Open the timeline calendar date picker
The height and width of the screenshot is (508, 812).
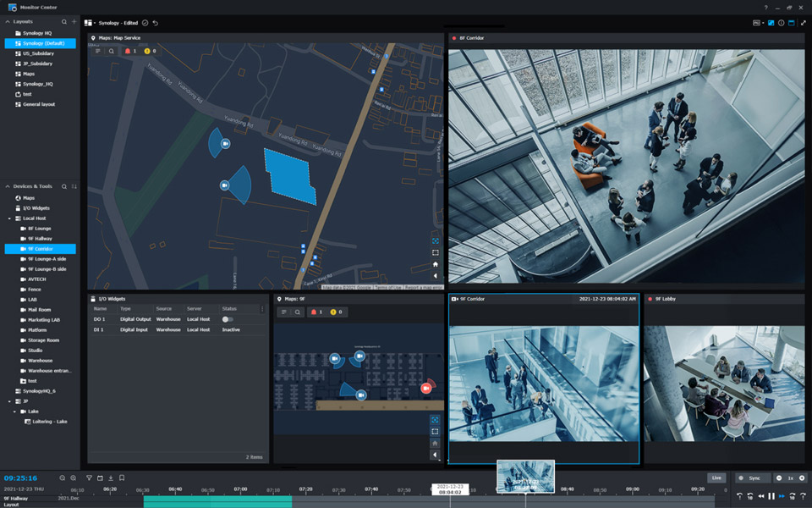click(x=100, y=478)
